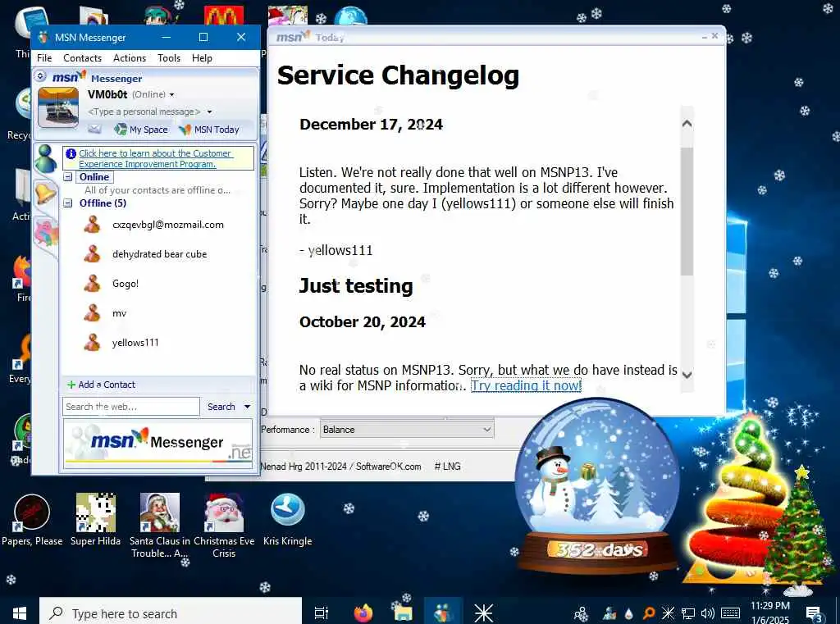Click the snow globe countdown widget
The width and height of the screenshot is (840, 624).
[x=597, y=485]
